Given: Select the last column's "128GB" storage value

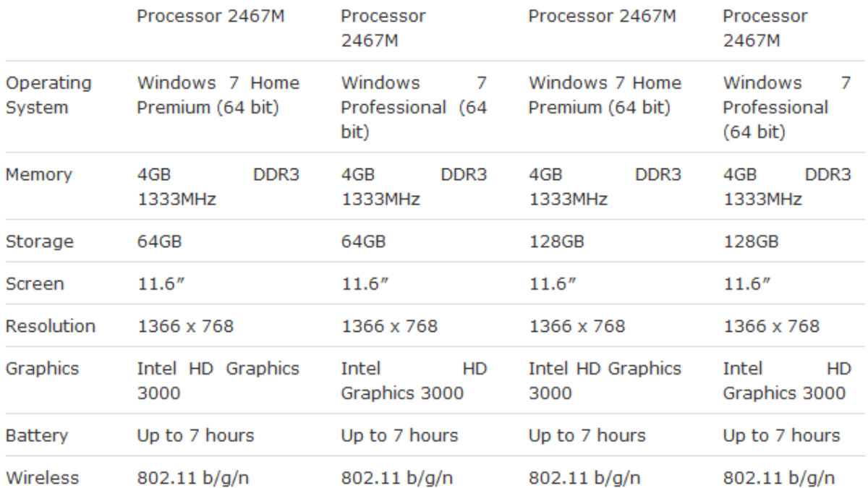Looking at the screenshot, I should [x=751, y=241].
